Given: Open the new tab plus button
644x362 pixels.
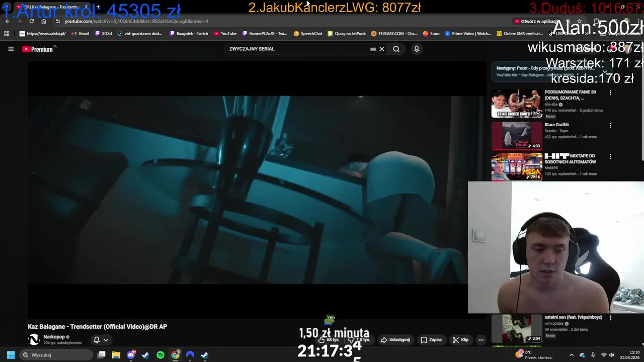Looking at the screenshot, I should tap(98, 7).
